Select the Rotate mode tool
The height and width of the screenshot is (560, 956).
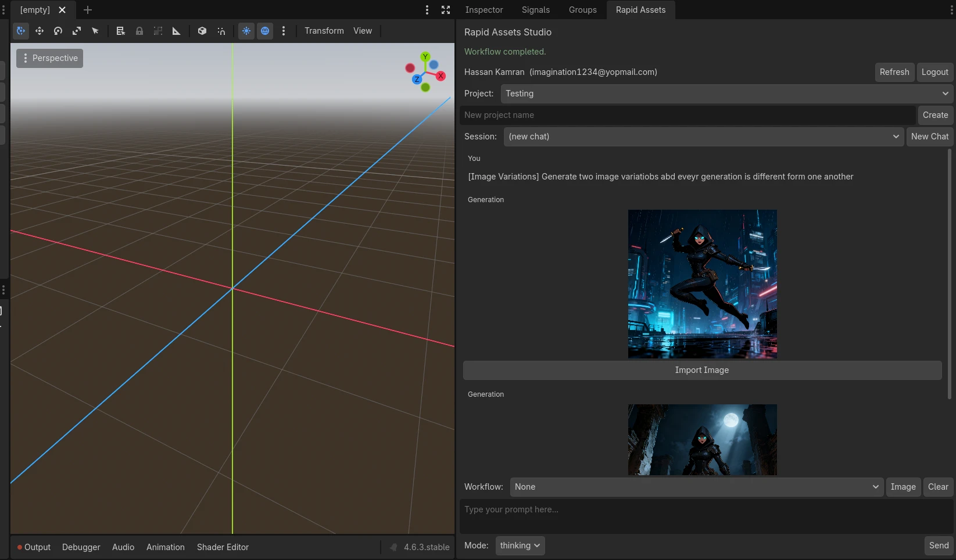point(58,31)
